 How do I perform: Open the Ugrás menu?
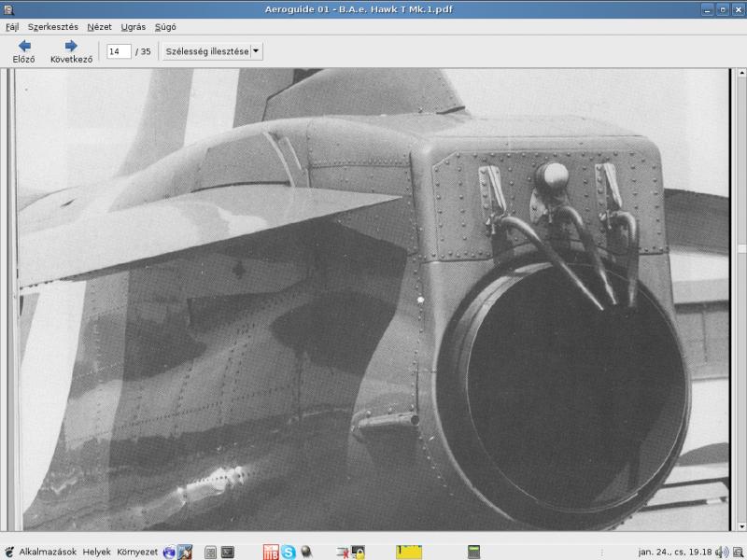click(134, 27)
